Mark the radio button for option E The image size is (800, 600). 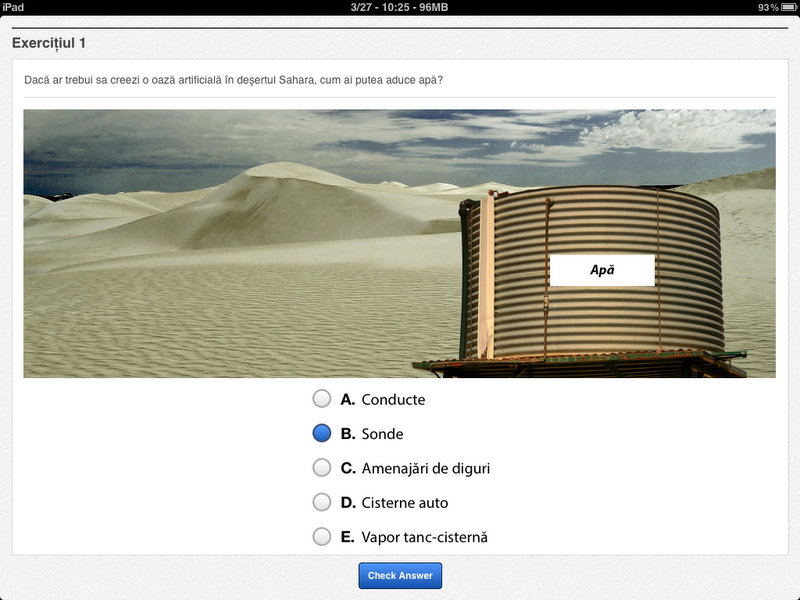coord(321,536)
